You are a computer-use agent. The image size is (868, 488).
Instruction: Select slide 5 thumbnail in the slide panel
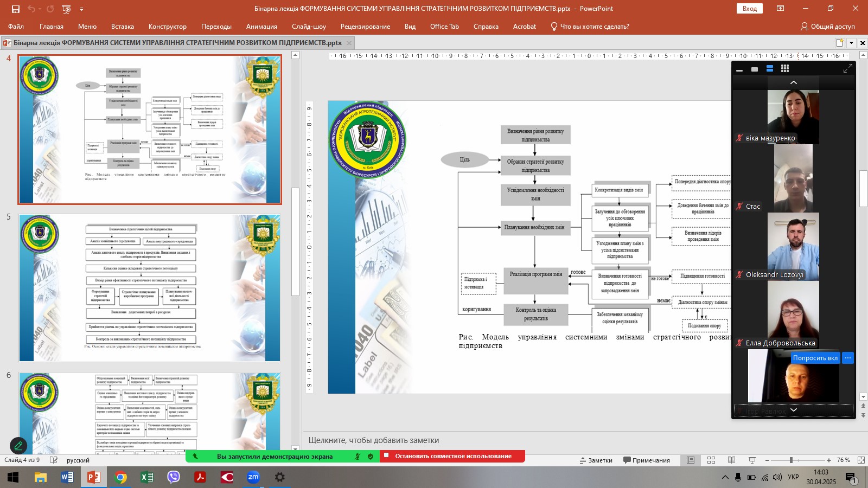tap(150, 287)
